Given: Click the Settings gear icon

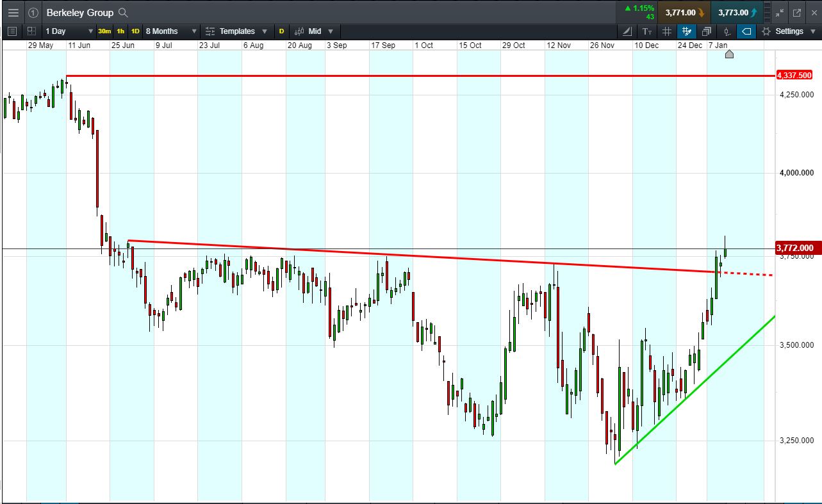Looking at the screenshot, I should (x=766, y=31).
